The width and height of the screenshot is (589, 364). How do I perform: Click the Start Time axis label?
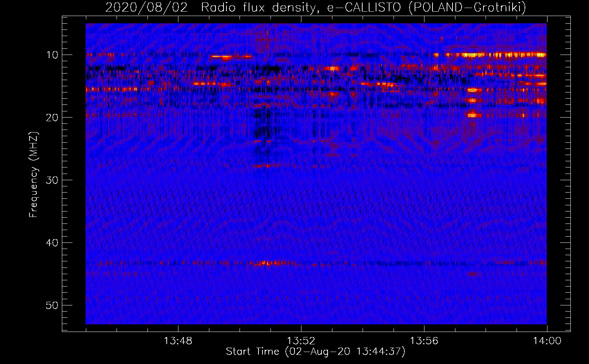point(316,352)
